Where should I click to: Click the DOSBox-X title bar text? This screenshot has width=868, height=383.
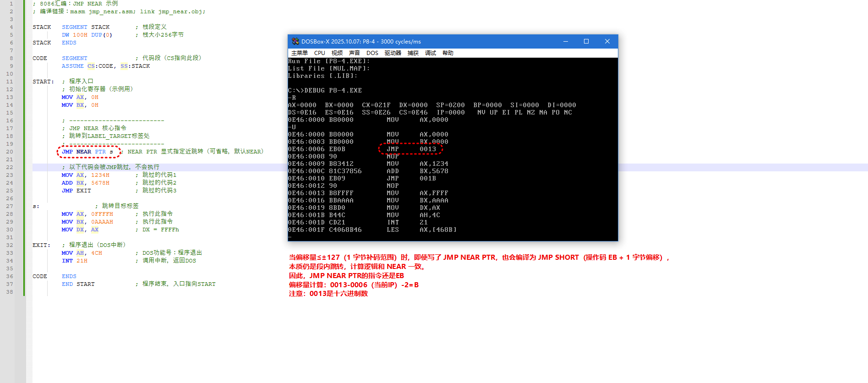pyautogui.click(x=361, y=41)
